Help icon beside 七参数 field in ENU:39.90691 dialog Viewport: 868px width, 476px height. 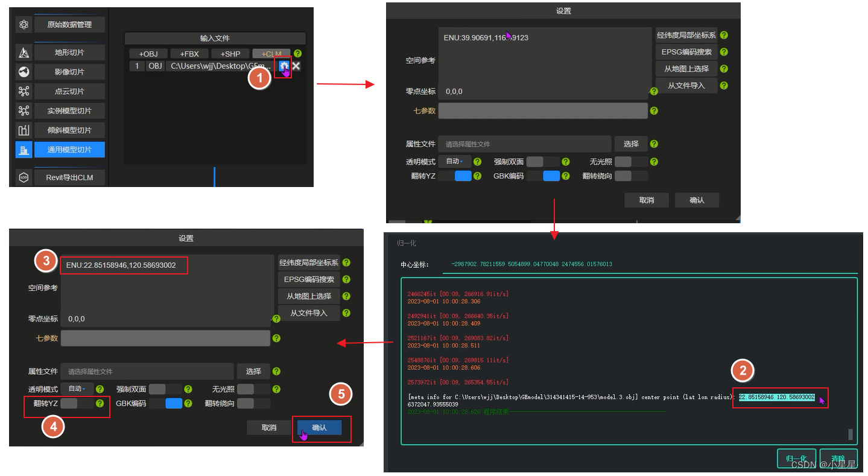coord(654,111)
